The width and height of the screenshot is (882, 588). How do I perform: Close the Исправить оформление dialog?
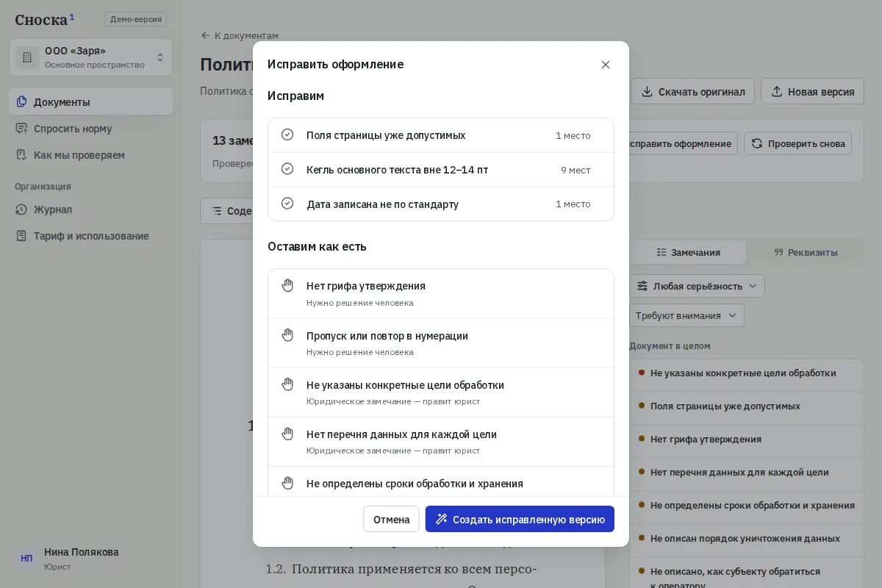click(606, 65)
